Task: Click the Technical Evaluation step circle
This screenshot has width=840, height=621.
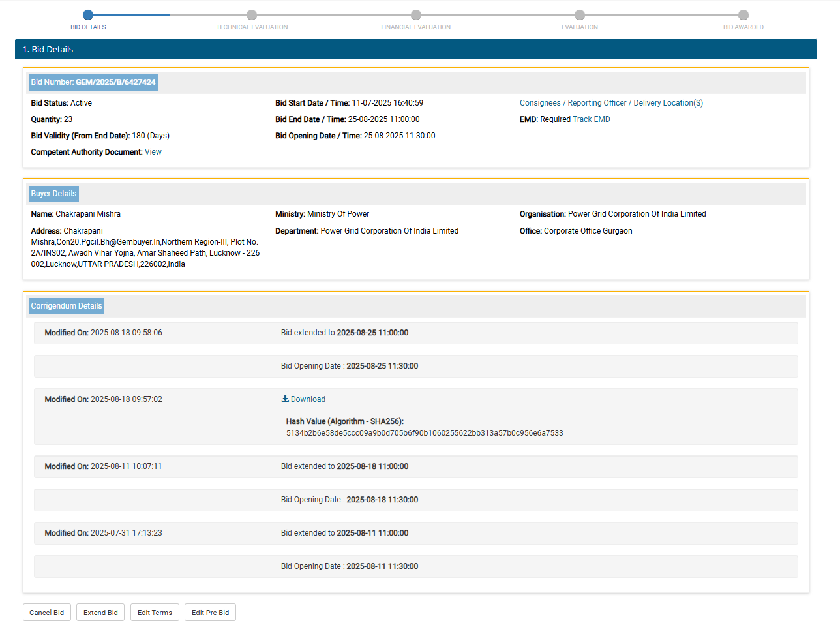Action: click(x=252, y=15)
